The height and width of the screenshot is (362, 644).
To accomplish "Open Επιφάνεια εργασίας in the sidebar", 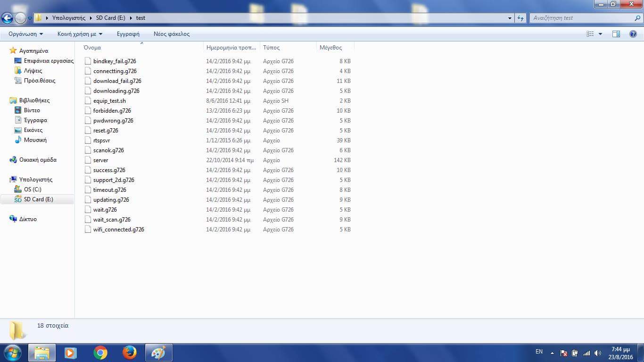I will point(49,61).
